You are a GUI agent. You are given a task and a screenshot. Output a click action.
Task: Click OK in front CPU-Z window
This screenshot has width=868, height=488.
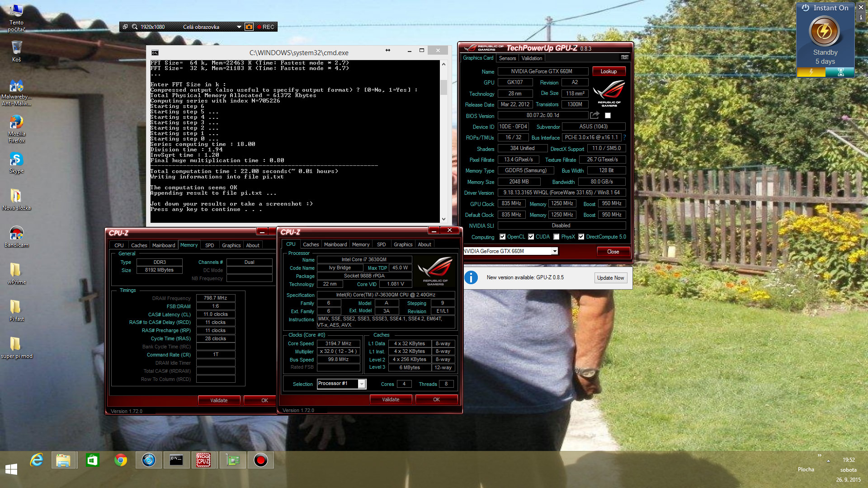click(x=436, y=399)
